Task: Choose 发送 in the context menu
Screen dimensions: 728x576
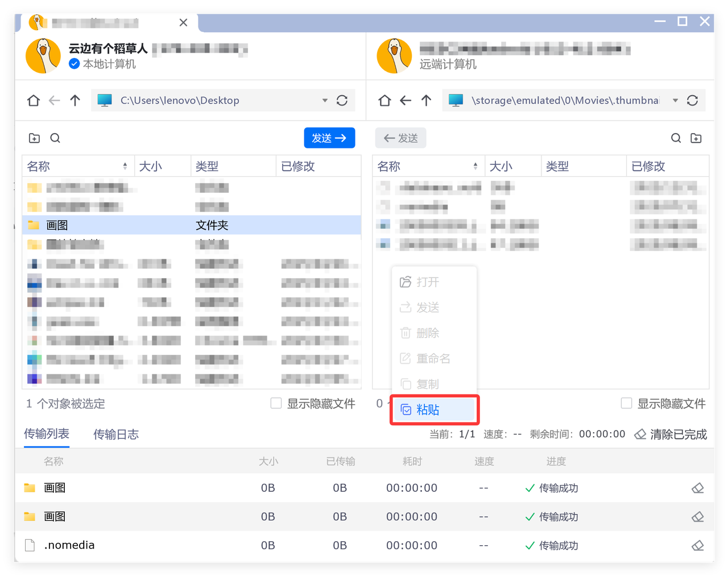Action: 434,308
